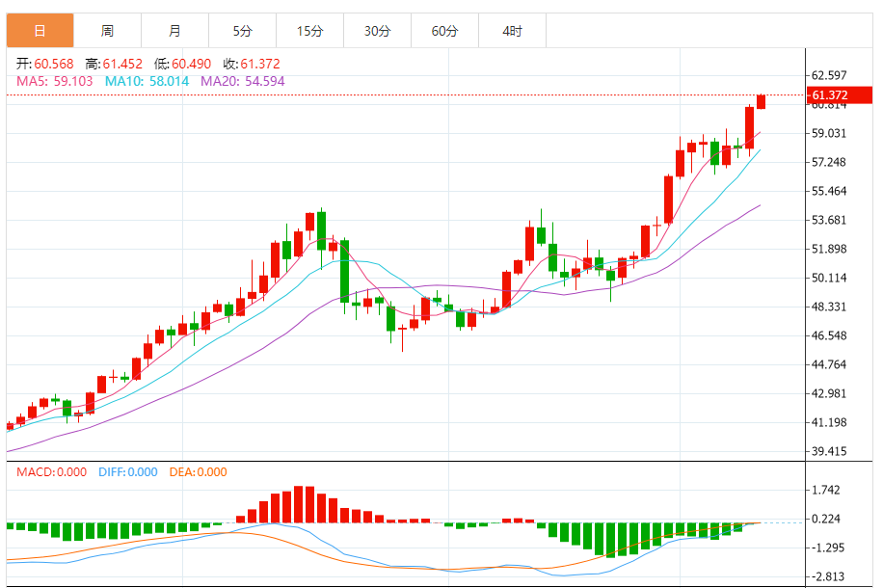Select the 日 daily chart tab
The width and height of the screenshot is (883, 588).
pyautogui.click(x=40, y=31)
